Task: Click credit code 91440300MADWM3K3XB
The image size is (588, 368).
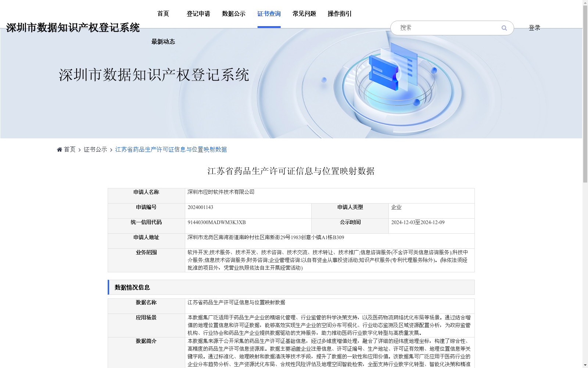Action: [x=216, y=222]
